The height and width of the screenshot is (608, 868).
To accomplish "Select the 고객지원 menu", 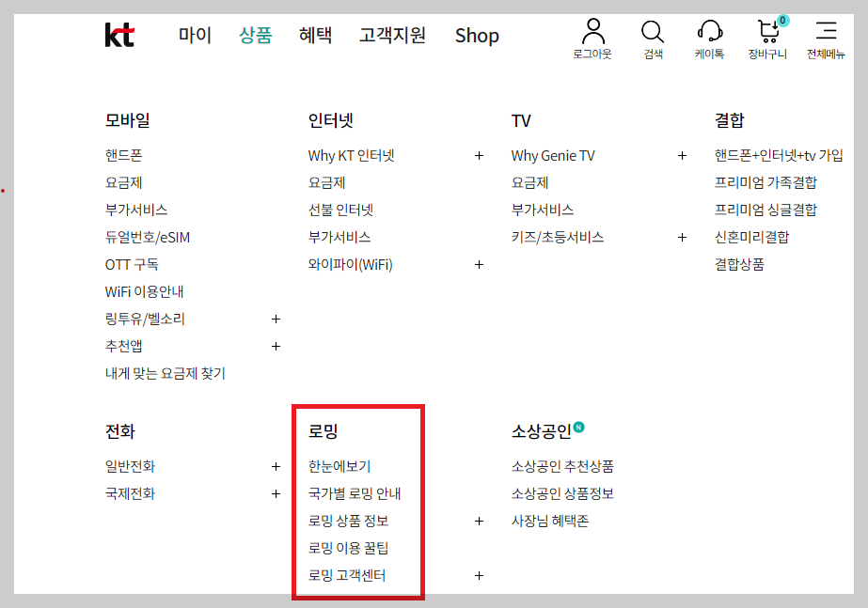I will pyautogui.click(x=392, y=35).
